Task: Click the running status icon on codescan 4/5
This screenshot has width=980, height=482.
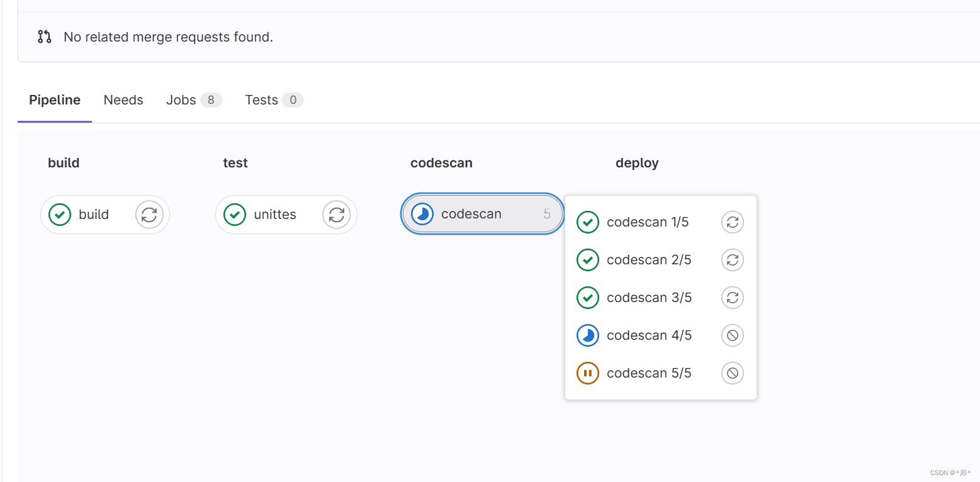Action: coord(587,335)
